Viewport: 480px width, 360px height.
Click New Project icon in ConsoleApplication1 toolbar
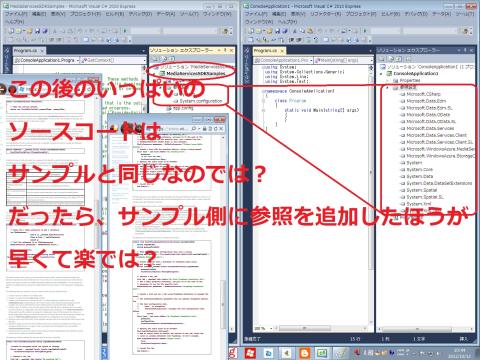click(x=251, y=31)
